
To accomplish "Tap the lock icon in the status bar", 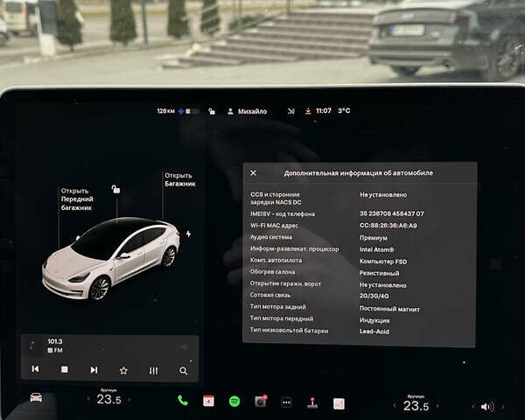I will click(x=212, y=111).
